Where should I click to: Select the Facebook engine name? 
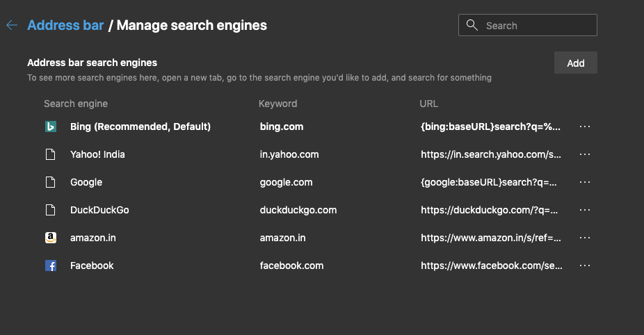(x=92, y=265)
